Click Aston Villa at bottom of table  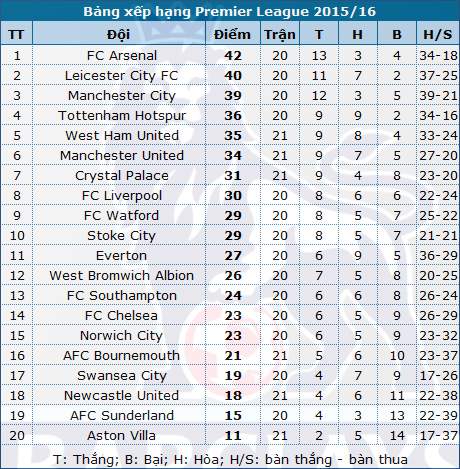[x=121, y=436]
